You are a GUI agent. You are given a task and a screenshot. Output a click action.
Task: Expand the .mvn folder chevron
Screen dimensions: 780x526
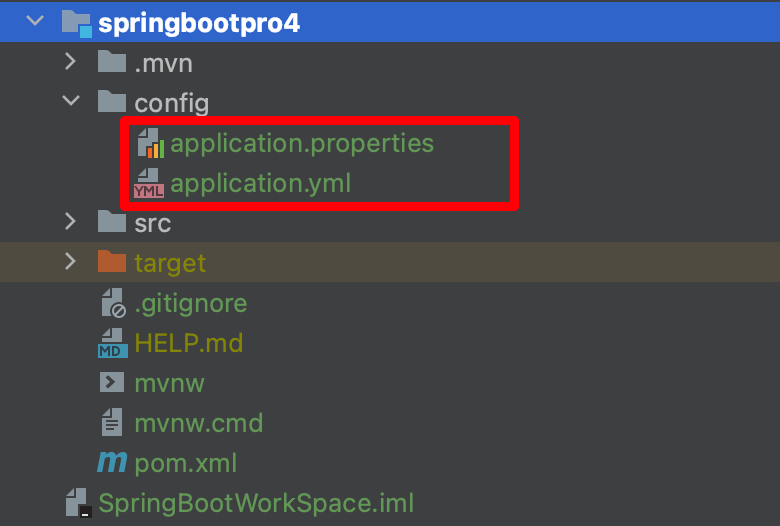[70, 62]
